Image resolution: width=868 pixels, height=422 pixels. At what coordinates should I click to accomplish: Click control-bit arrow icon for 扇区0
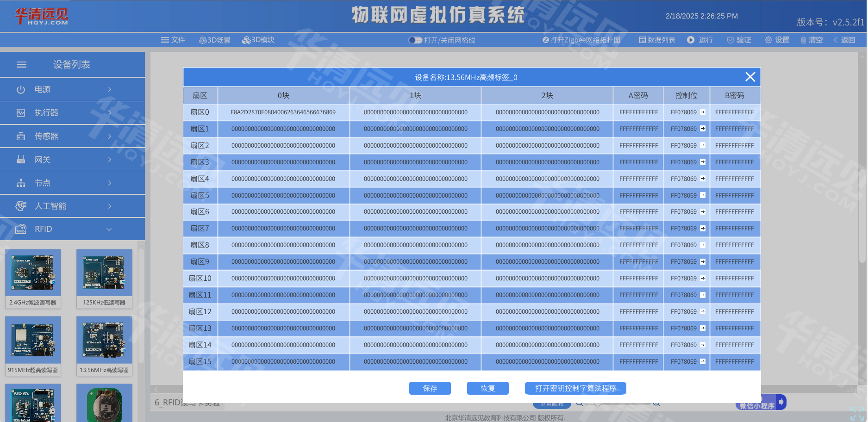point(703,112)
